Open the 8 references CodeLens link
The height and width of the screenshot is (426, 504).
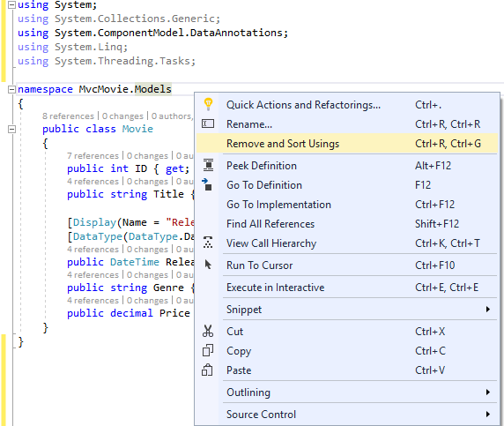[x=68, y=116]
